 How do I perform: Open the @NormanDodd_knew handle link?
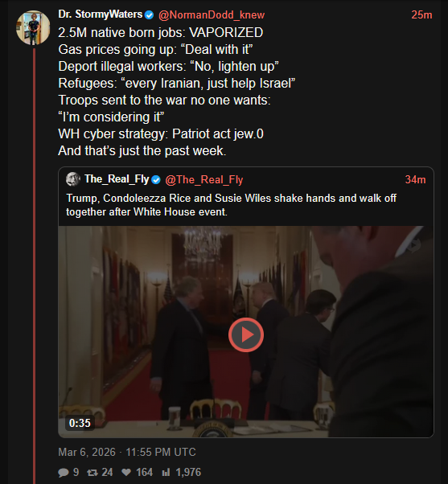tap(212, 14)
